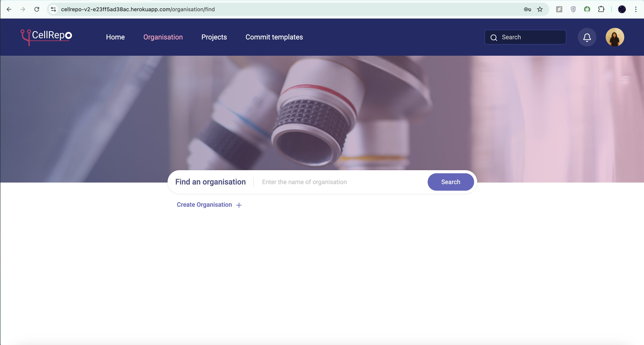Open the Commit templates tab
Image resolution: width=644 pixels, height=345 pixels.
tap(274, 37)
